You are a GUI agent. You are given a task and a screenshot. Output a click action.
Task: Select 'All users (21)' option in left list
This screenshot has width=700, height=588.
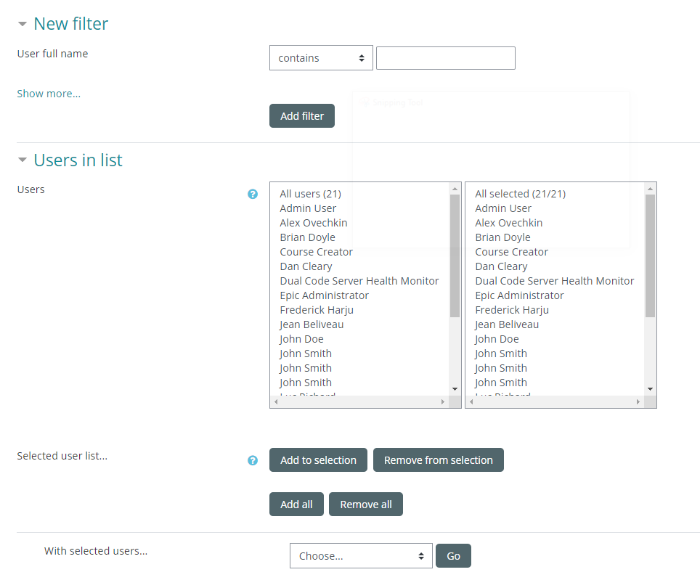pos(310,194)
